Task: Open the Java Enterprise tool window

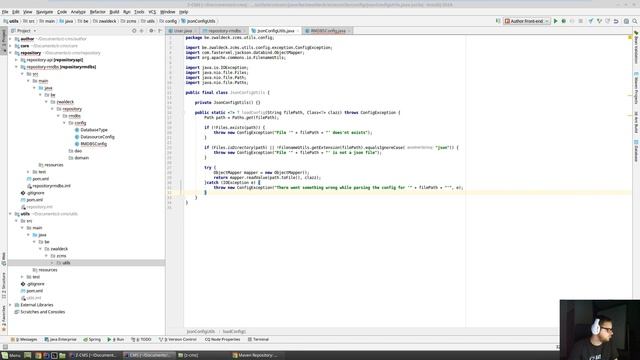Action: point(60,340)
